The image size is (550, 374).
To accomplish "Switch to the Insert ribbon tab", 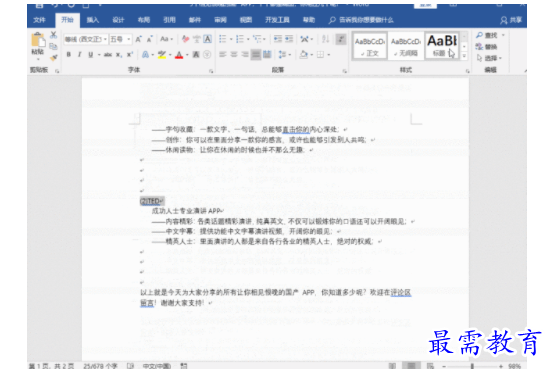I will click(93, 20).
